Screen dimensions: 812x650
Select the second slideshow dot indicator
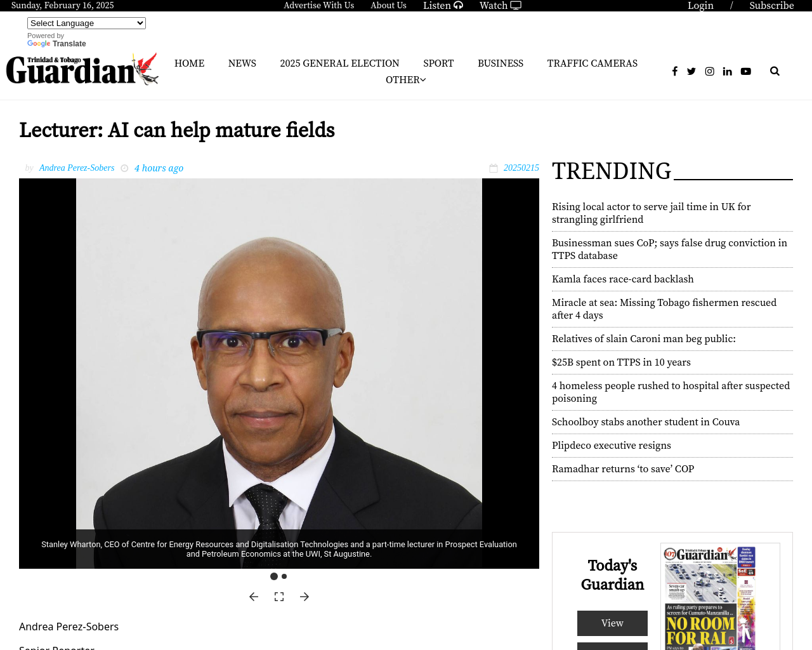(x=284, y=576)
